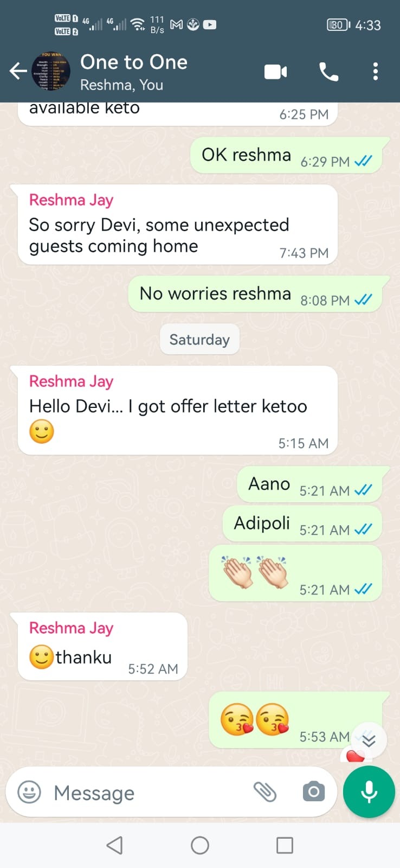This screenshot has width=400, height=868.
Task: Click the Message input field
Action: (x=146, y=793)
